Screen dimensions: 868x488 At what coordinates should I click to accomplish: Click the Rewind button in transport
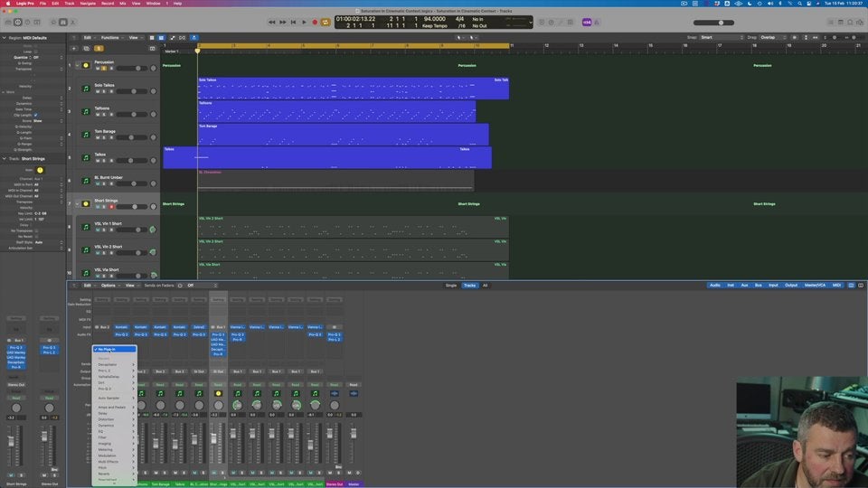272,22
